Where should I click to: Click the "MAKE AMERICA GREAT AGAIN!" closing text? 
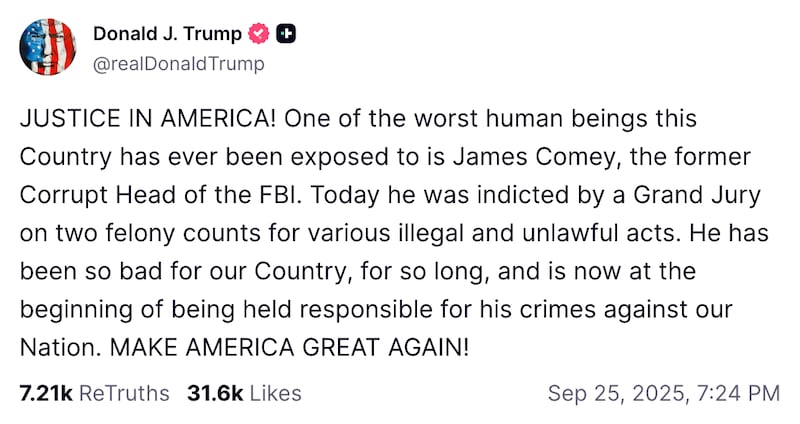click(x=288, y=348)
